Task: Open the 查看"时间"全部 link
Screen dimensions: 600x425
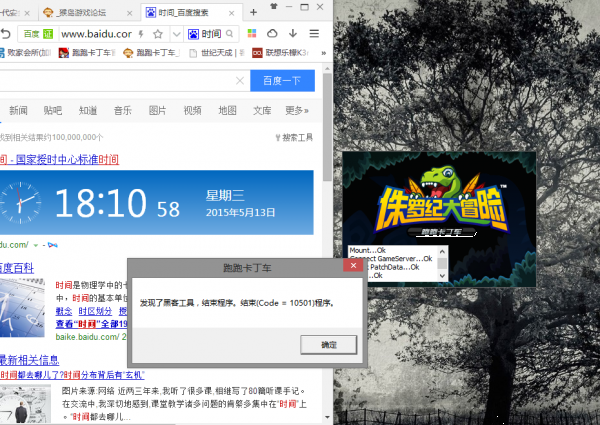Action: (x=91, y=324)
